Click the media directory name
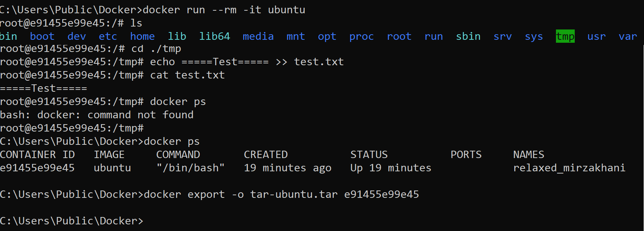The height and width of the screenshot is (231, 644). pyautogui.click(x=258, y=36)
